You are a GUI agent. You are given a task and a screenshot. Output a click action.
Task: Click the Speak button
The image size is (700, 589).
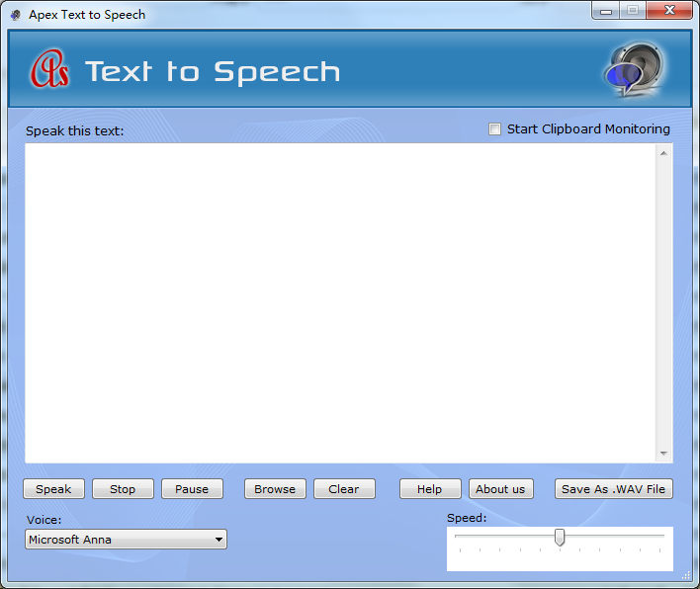(53, 488)
